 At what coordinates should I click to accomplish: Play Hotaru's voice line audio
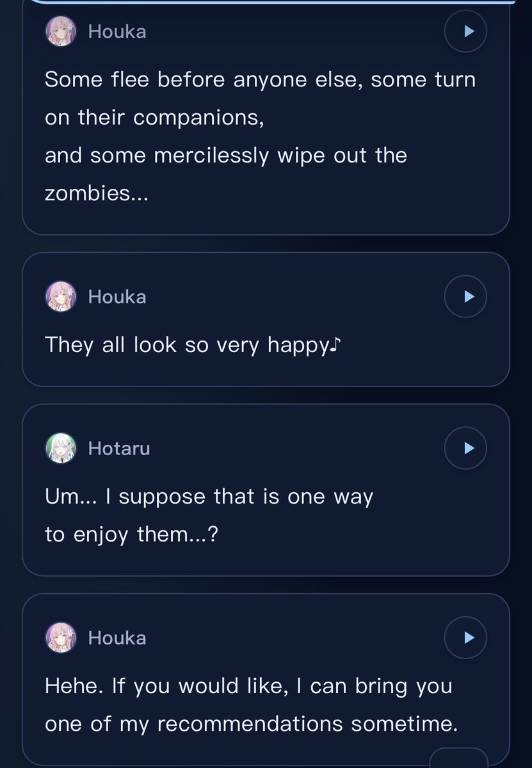(x=465, y=448)
